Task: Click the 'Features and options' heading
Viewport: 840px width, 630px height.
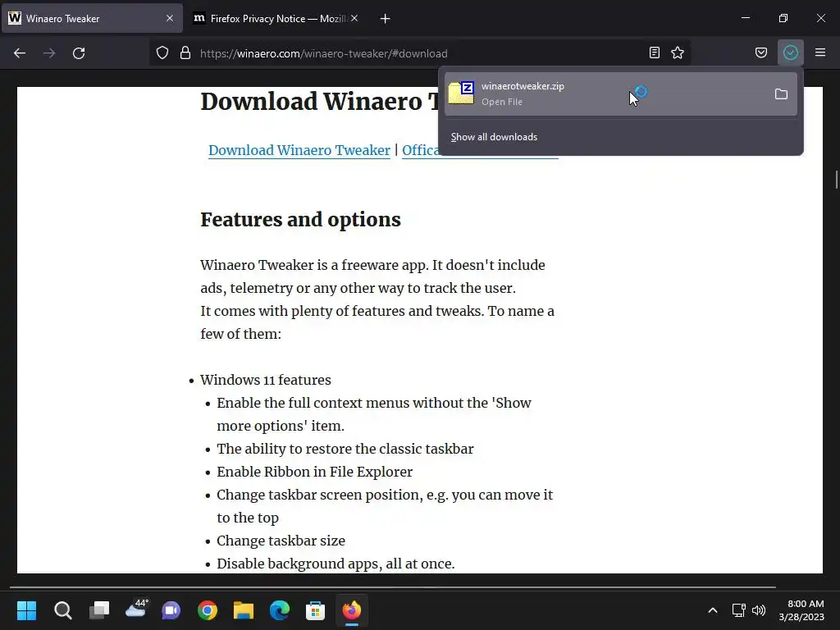Action: click(x=300, y=220)
